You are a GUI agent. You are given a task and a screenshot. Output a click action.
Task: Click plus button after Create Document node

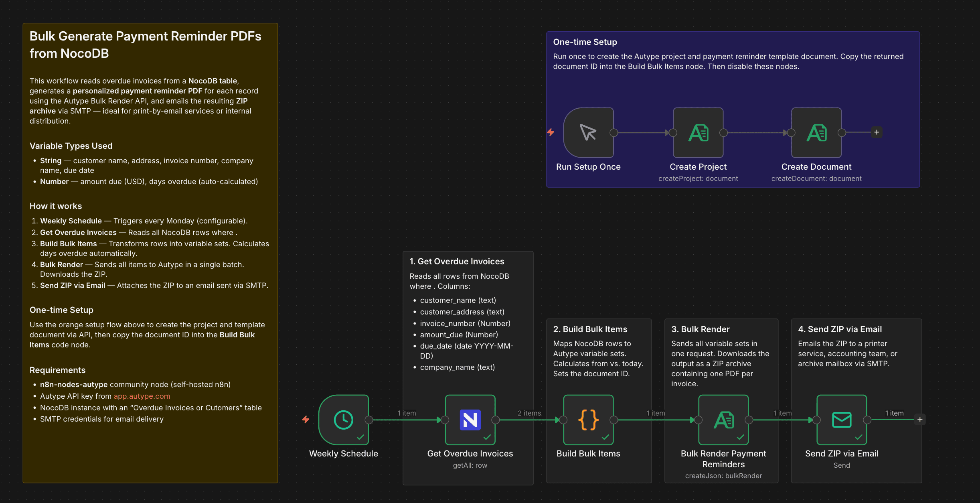tap(877, 132)
